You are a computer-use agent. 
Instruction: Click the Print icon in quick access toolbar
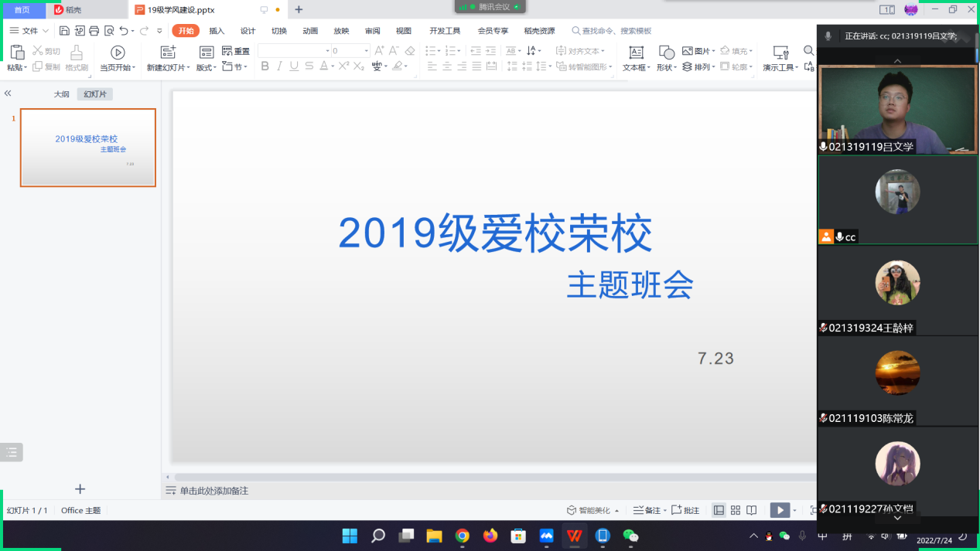[x=94, y=31]
